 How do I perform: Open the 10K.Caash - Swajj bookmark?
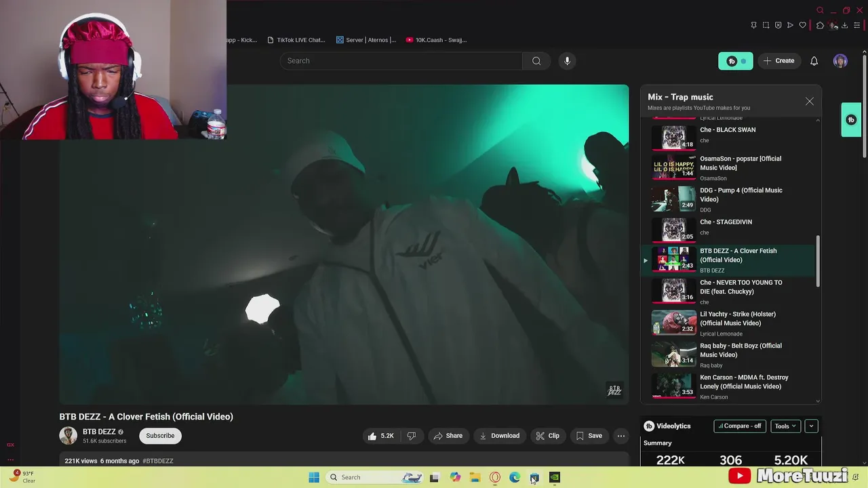436,40
